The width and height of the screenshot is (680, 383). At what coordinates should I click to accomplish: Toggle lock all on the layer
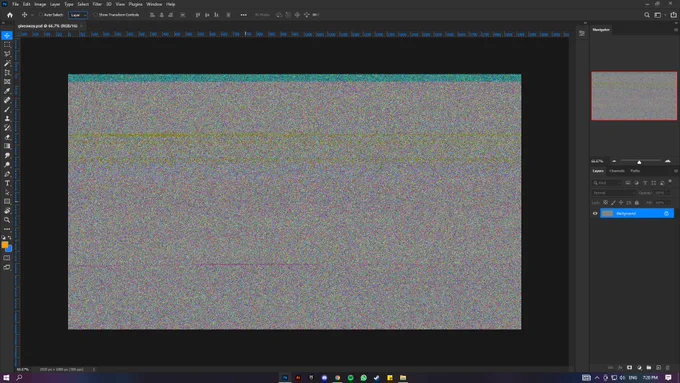coord(637,203)
